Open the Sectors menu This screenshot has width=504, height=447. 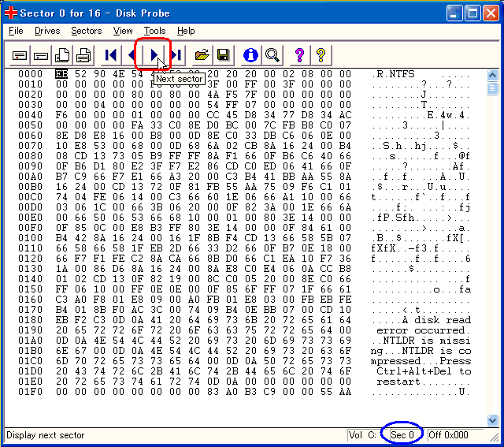pyautogui.click(x=86, y=31)
